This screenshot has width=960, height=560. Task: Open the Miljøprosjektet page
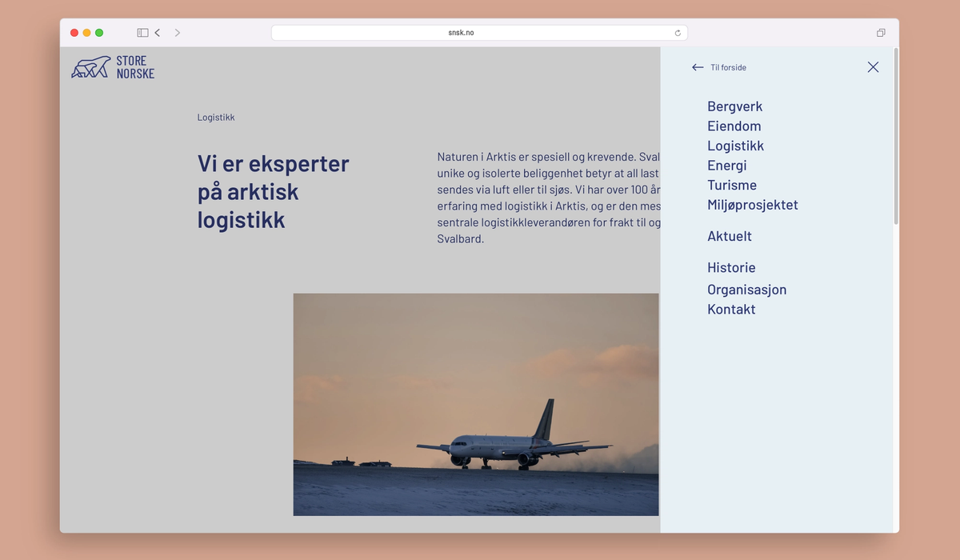click(753, 205)
